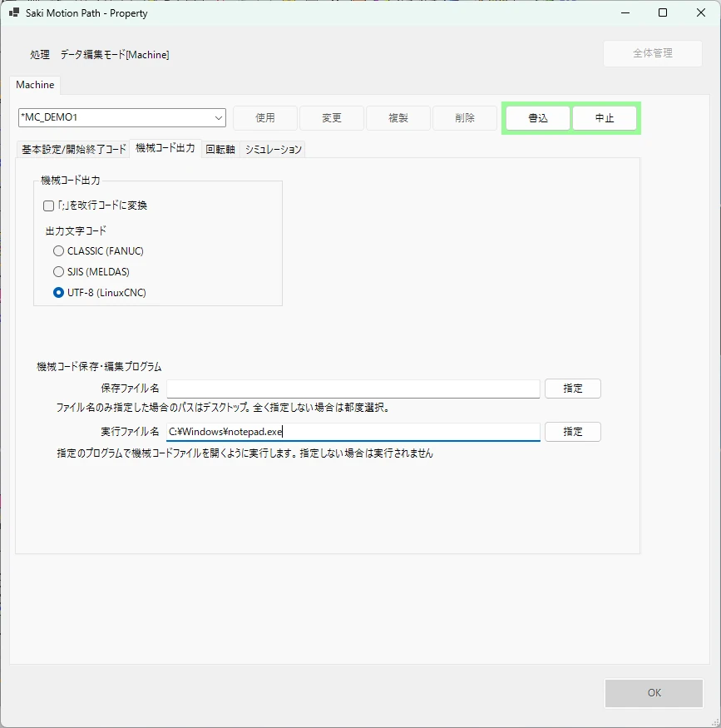
Task: Click the 処理 label at the top
Action: (40, 55)
